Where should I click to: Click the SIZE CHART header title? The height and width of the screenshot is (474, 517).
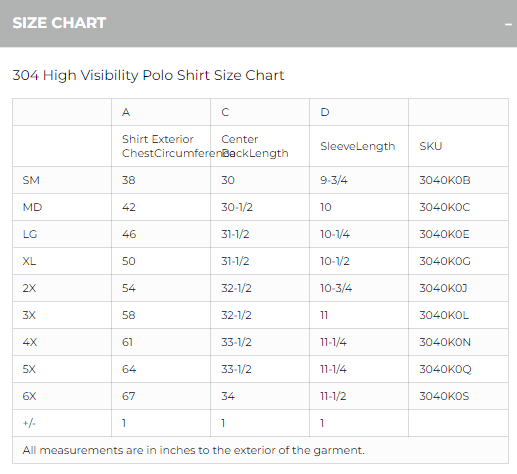point(59,23)
